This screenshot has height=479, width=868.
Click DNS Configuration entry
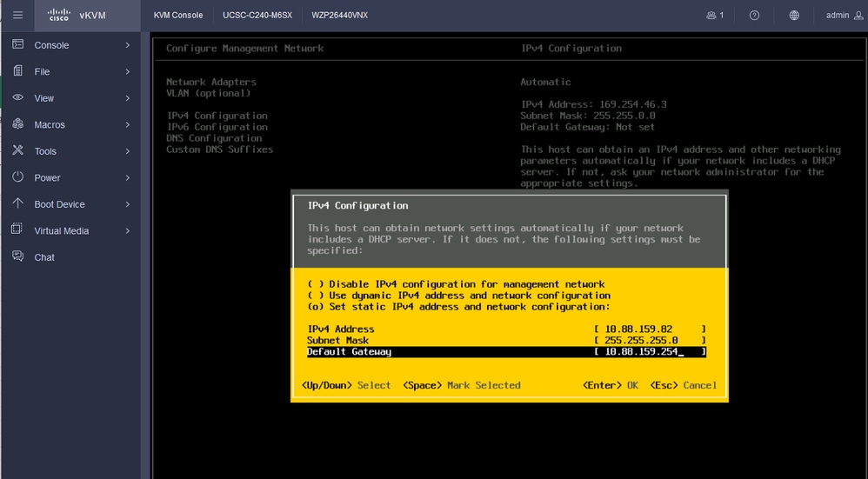click(214, 138)
